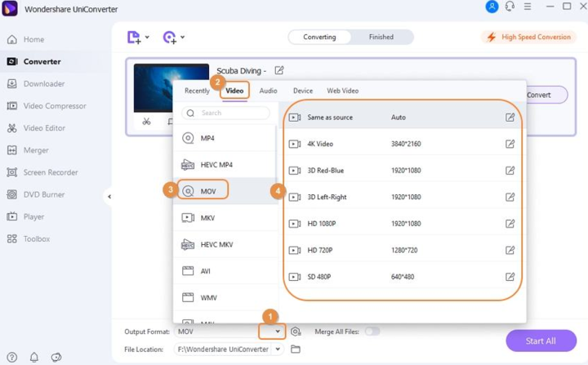Screen dimensions: 588x365
Task: Click the scissors trim icon under thumbnail
Action: (146, 122)
